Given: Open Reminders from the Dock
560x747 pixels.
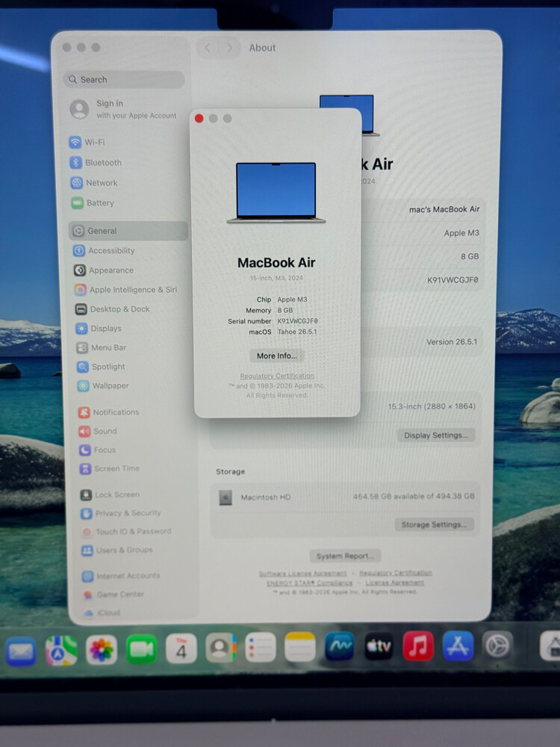Looking at the screenshot, I should 261,647.
